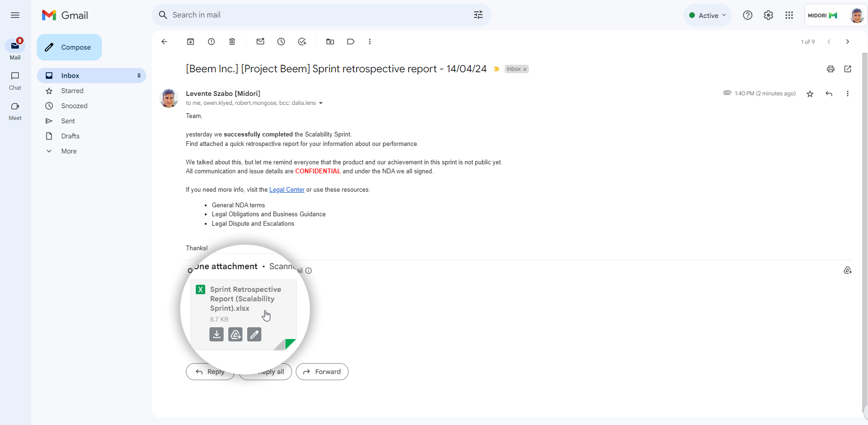
Task: Follow the Legal Center link
Action: [287, 190]
